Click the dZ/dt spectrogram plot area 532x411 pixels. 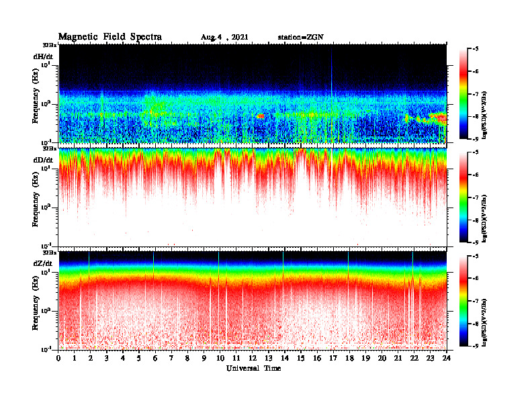tap(253, 301)
